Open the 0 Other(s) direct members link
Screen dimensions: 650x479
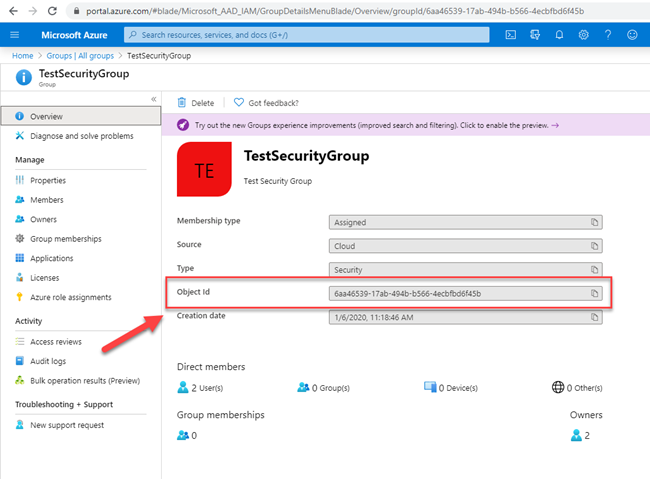pyautogui.click(x=577, y=387)
